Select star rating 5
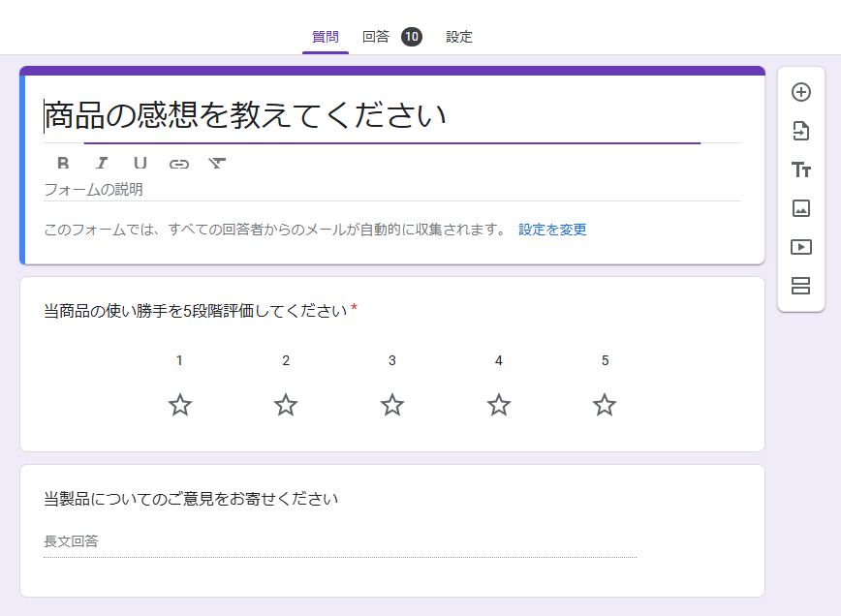The height and width of the screenshot is (616, 841). click(605, 405)
